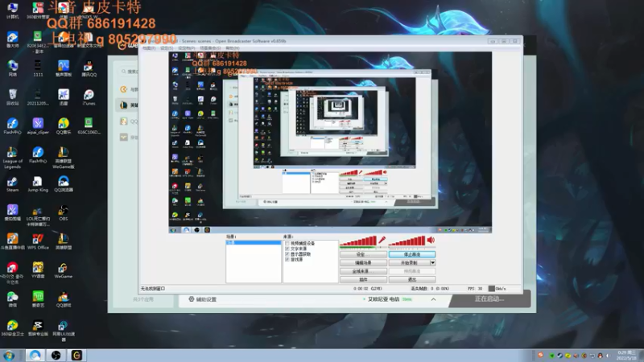Image resolution: width=644 pixels, height=362 pixels.
Task: Open the Windows Start menu
Action: [9, 356]
